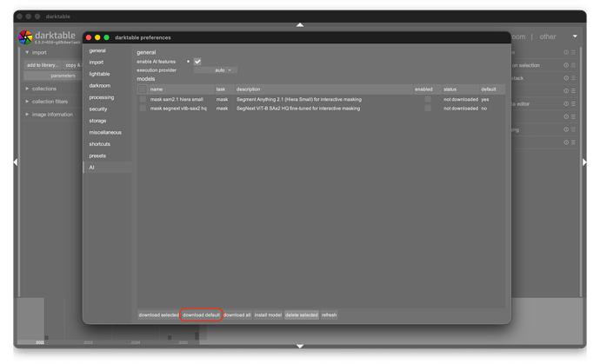Click default 'yes' cell of sam2.1 row
The image size is (600, 364).
pyautogui.click(x=485, y=99)
